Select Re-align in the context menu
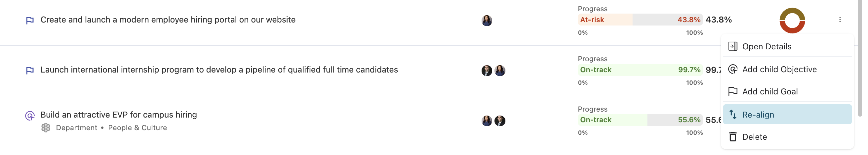This screenshot has width=868, height=155. click(x=758, y=115)
